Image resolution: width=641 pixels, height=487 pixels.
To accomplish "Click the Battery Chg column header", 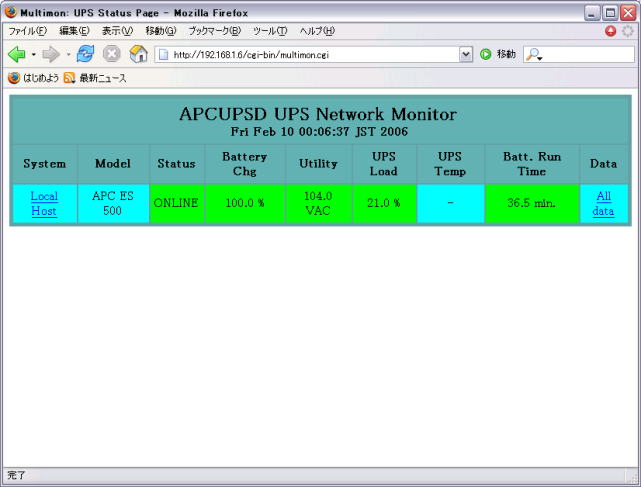I will [245, 164].
